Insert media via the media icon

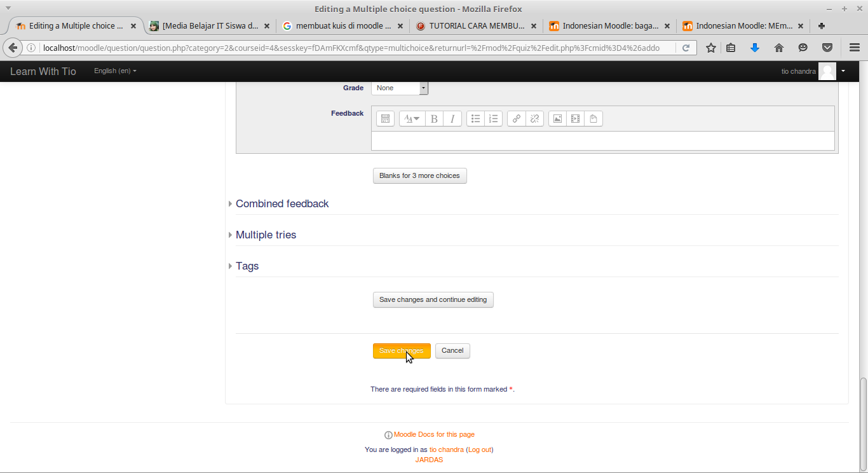pos(575,118)
